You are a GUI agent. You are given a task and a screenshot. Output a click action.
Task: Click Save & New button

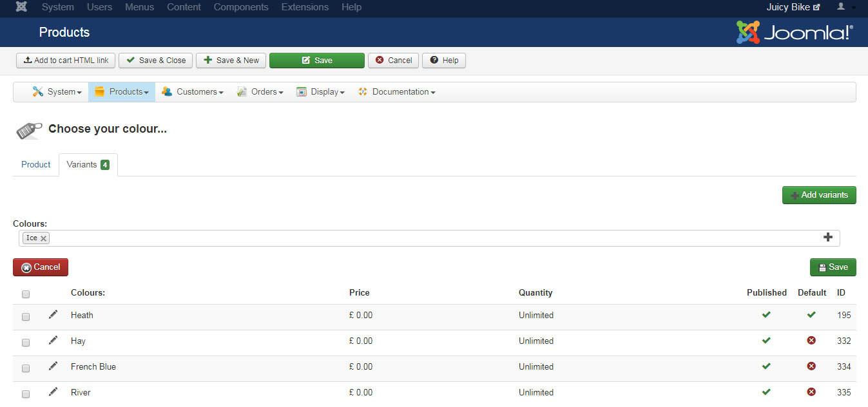tap(231, 61)
